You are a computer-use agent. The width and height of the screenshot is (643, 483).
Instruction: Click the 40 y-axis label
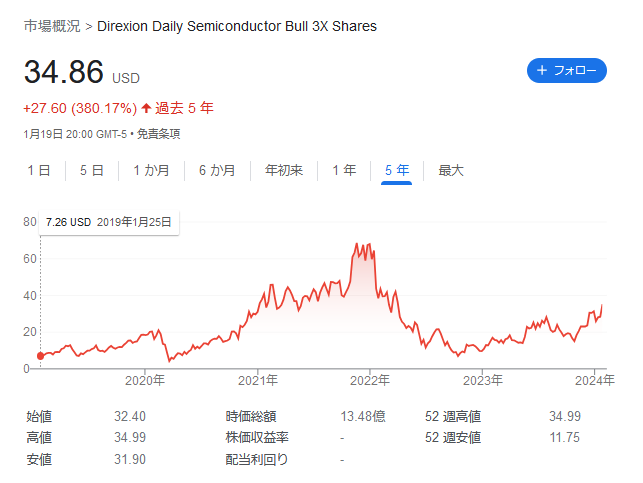(x=30, y=295)
